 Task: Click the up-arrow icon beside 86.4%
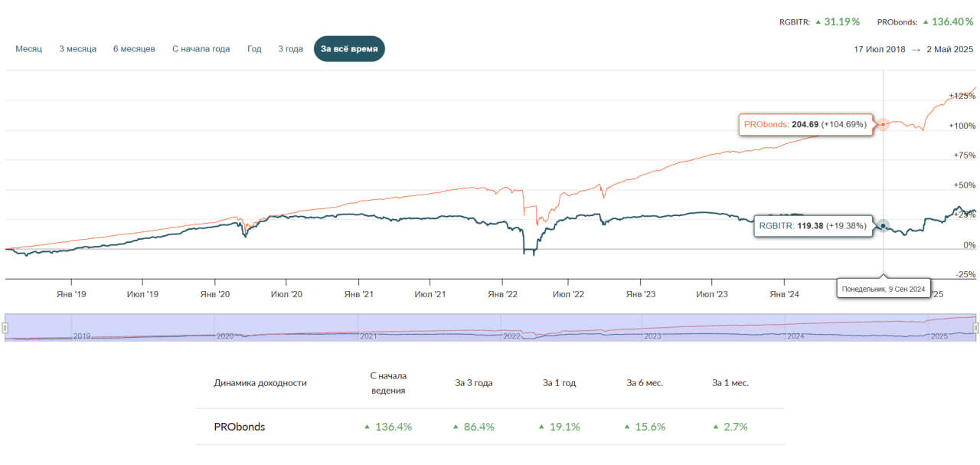point(456,427)
